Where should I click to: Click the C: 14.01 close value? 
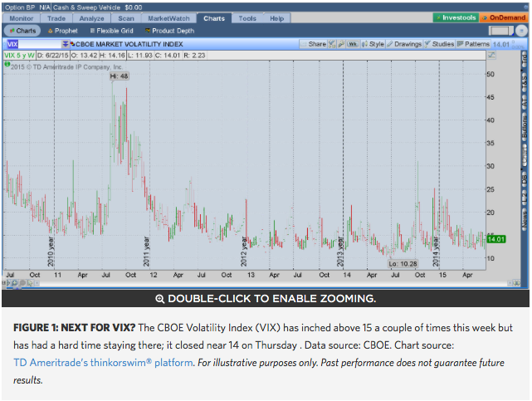coord(168,56)
